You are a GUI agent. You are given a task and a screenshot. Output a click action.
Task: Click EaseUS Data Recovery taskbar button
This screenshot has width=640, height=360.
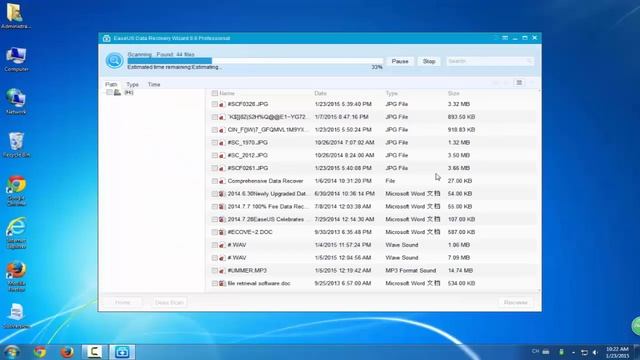pos(122,352)
